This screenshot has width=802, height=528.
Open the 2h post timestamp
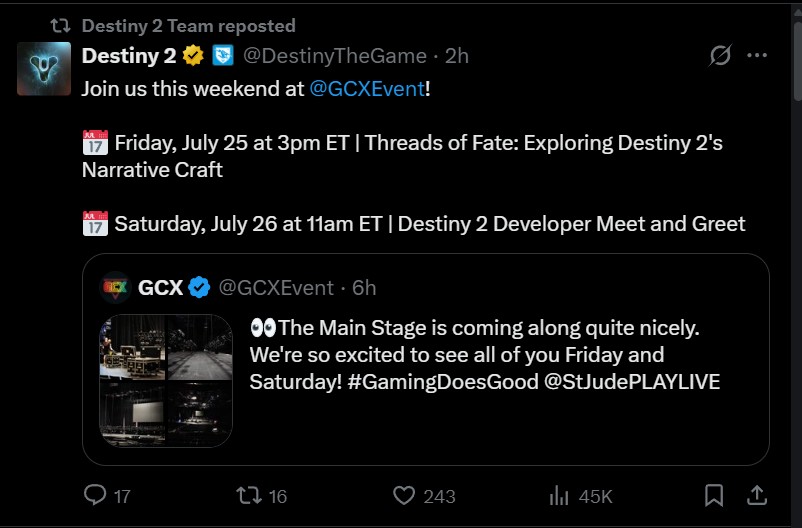[457, 56]
